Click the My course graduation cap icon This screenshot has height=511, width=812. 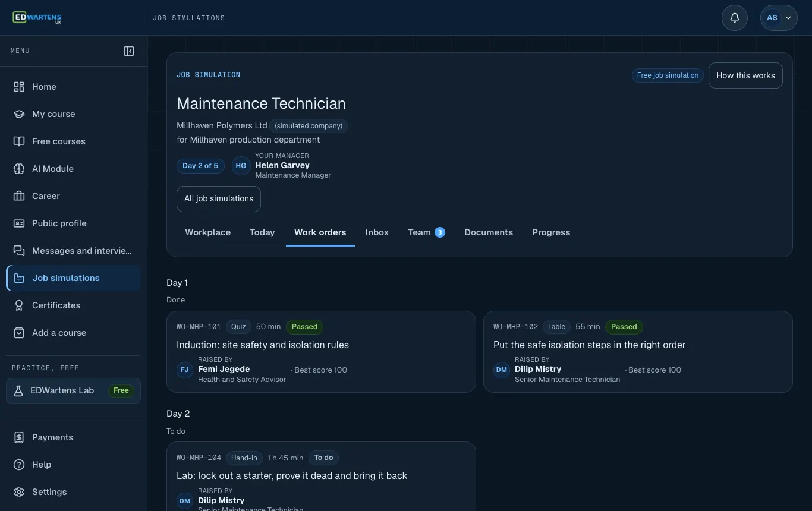coord(19,114)
